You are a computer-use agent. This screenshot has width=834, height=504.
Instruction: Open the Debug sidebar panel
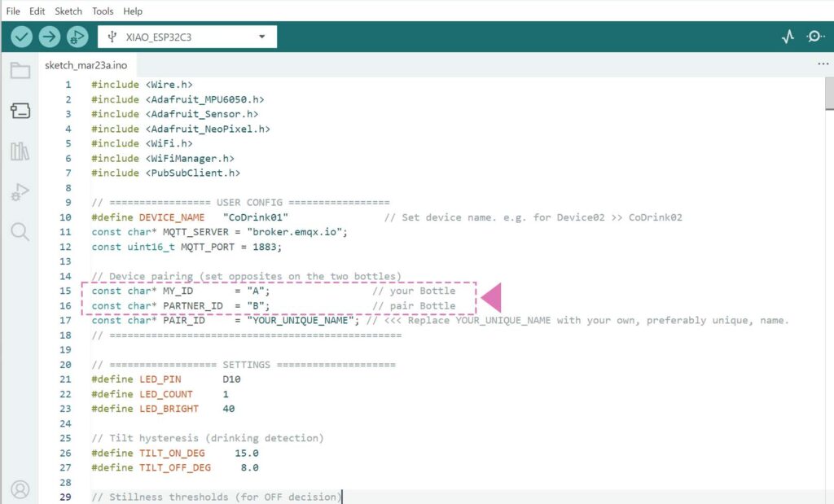(x=20, y=192)
